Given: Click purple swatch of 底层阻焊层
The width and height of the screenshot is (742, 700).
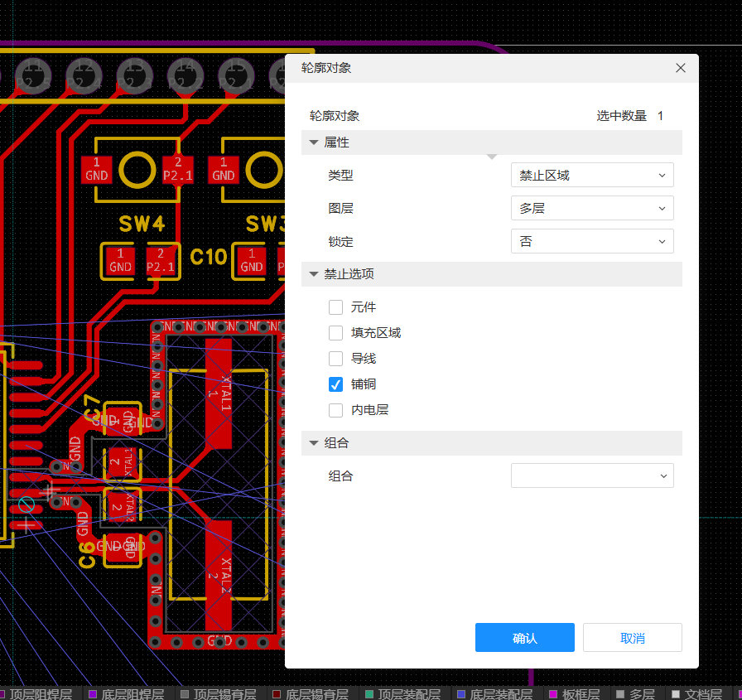Looking at the screenshot, I should [93, 694].
